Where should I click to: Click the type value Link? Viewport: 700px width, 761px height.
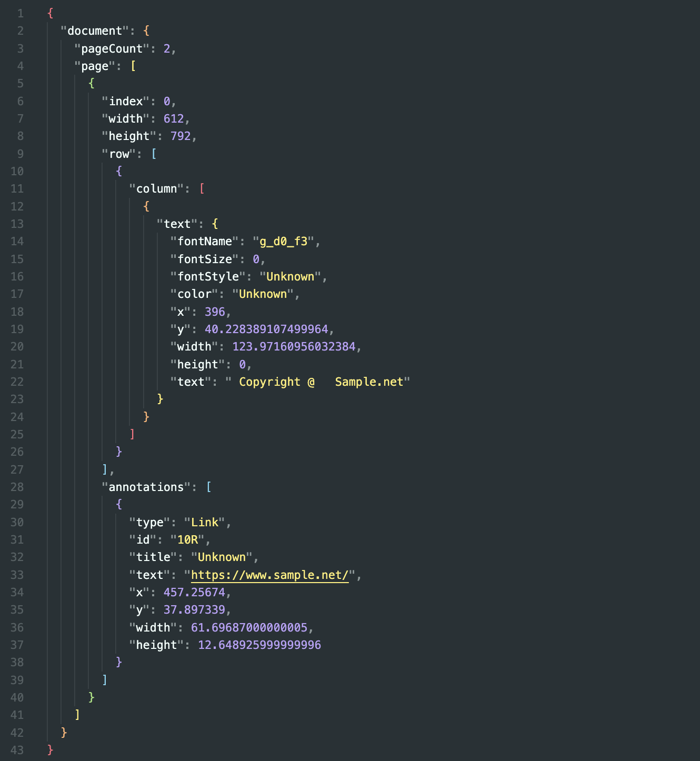(205, 522)
